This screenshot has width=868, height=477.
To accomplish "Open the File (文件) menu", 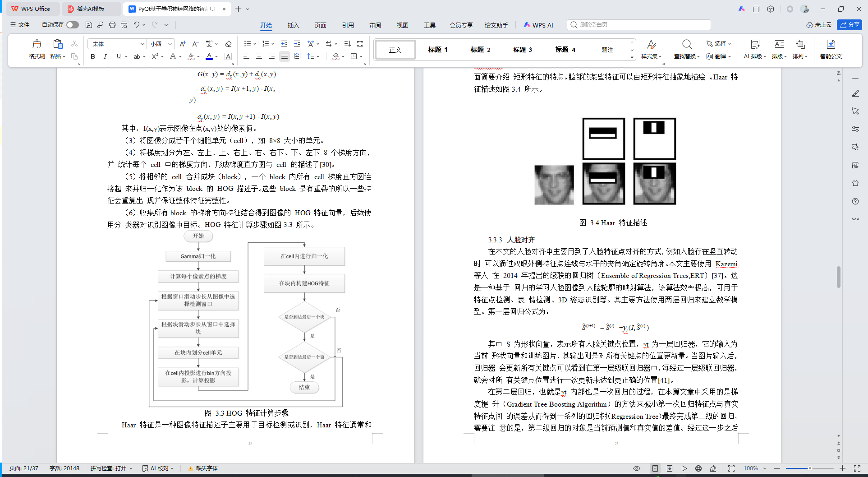I will [20, 25].
